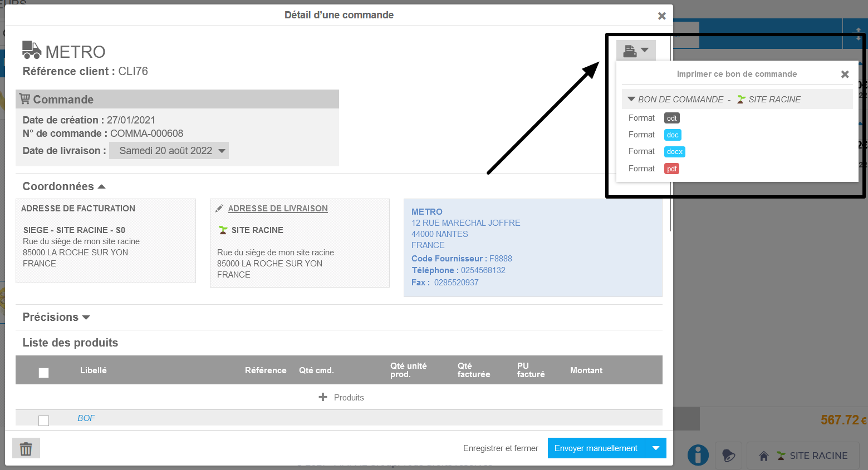Screen dimensions: 868x470
Task: Click the SITE RACINE home button in footer
Action: (x=803, y=456)
